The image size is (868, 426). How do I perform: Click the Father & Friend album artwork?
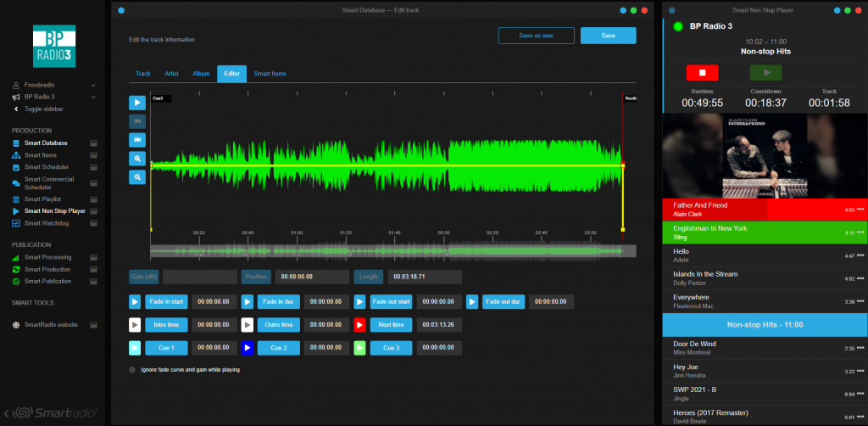pyautogui.click(x=765, y=155)
